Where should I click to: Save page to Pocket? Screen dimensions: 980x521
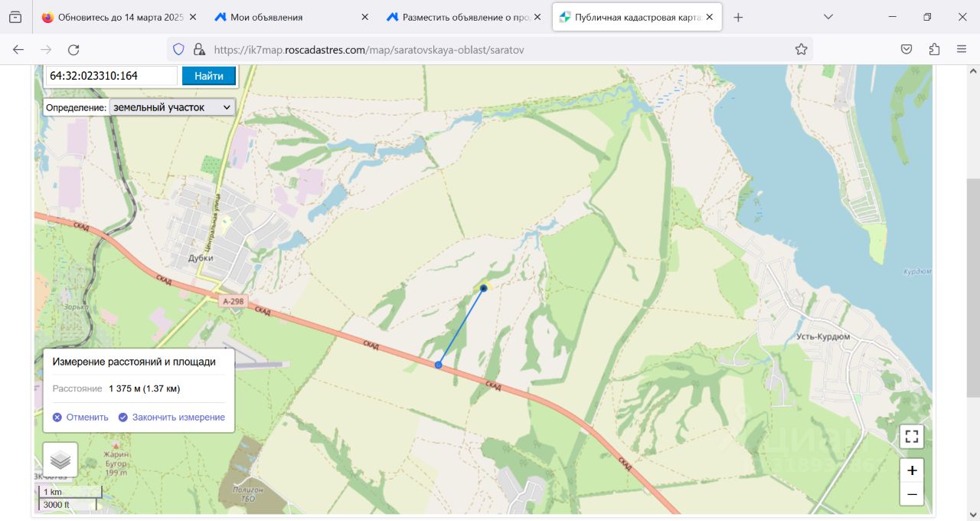(906, 49)
